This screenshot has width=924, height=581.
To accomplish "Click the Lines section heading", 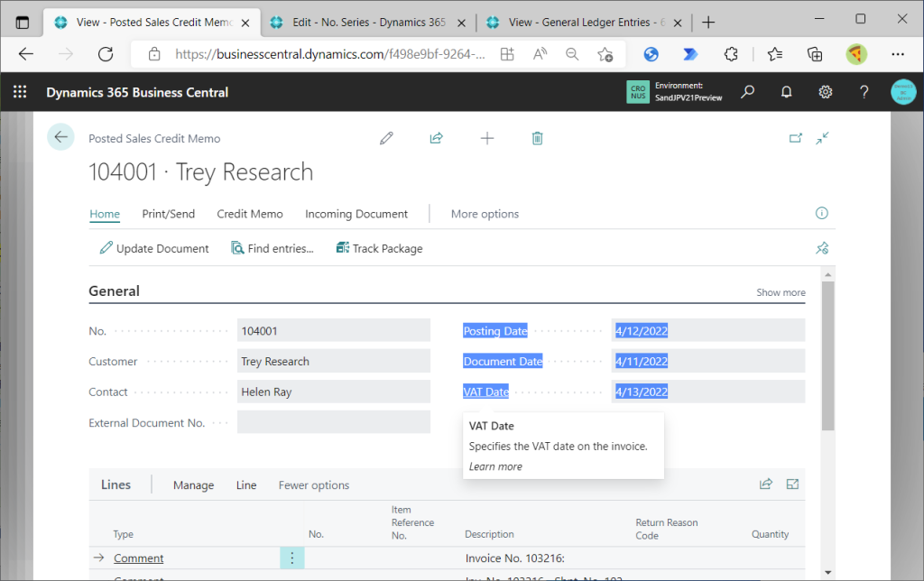I will pyautogui.click(x=116, y=484).
